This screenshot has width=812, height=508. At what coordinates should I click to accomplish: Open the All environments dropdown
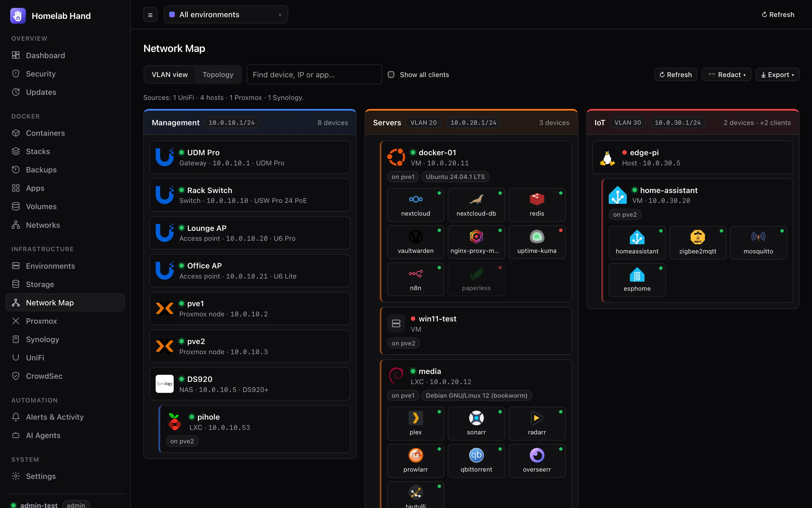point(226,14)
